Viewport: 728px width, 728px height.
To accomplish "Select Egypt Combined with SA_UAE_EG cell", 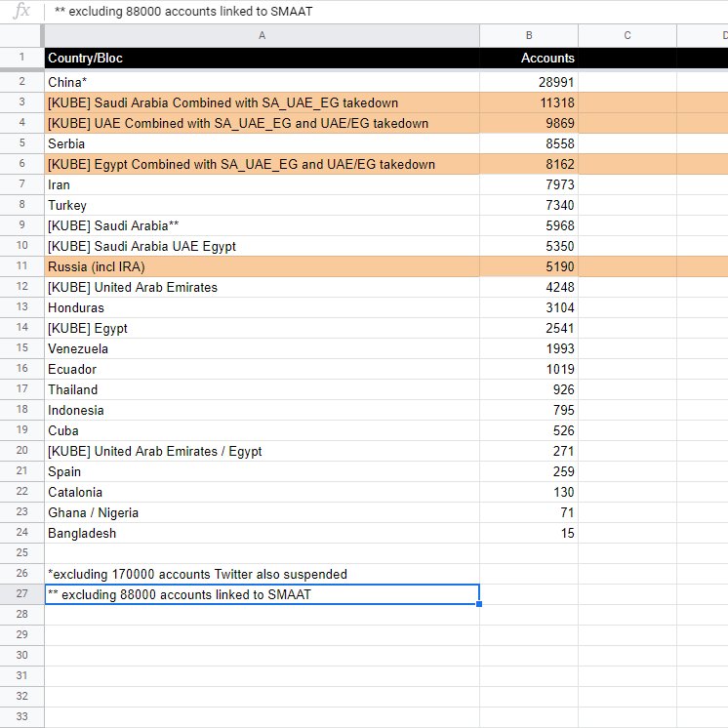I will [x=262, y=164].
